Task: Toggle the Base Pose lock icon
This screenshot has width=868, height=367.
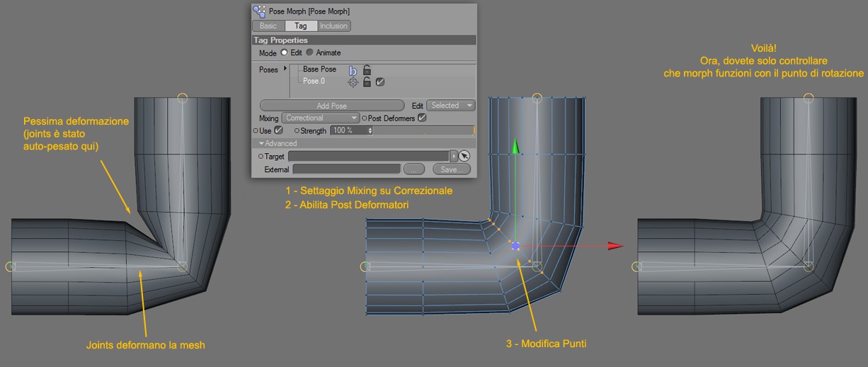Action: pyautogui.click(x=367, y=69)
